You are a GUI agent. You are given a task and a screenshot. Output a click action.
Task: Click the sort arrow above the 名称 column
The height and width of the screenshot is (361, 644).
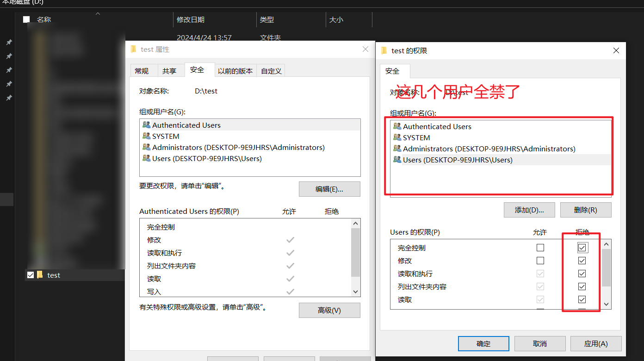[97, 14]
